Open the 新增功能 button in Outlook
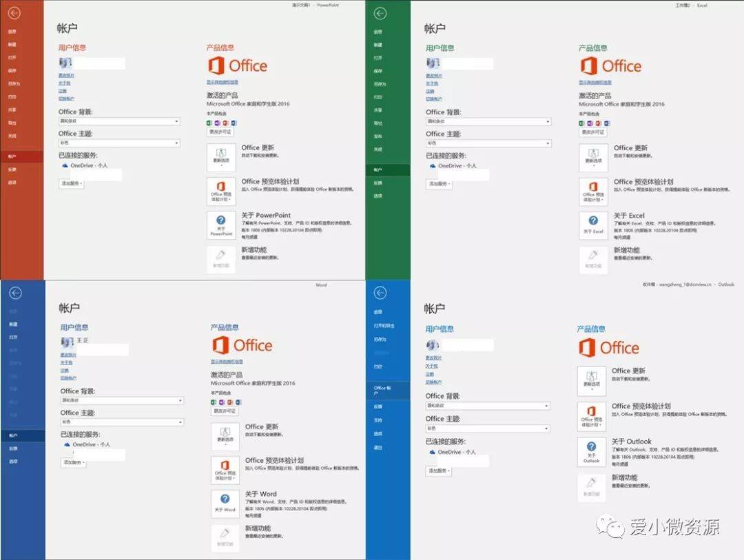The image size is (744, 560). coord(591,488)
